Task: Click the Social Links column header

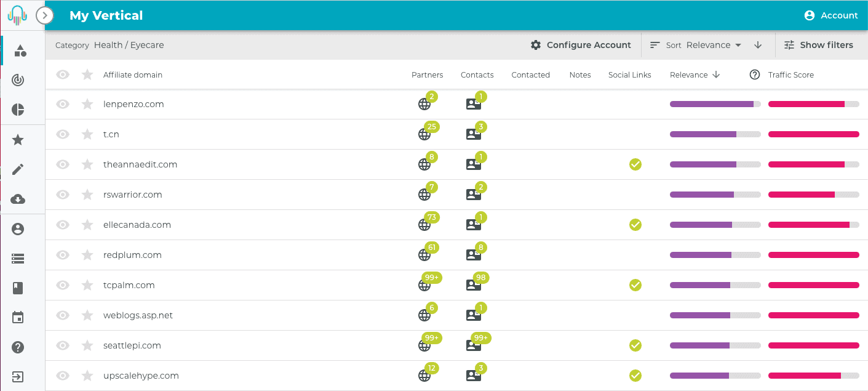Action: click(x=630, y=75)
